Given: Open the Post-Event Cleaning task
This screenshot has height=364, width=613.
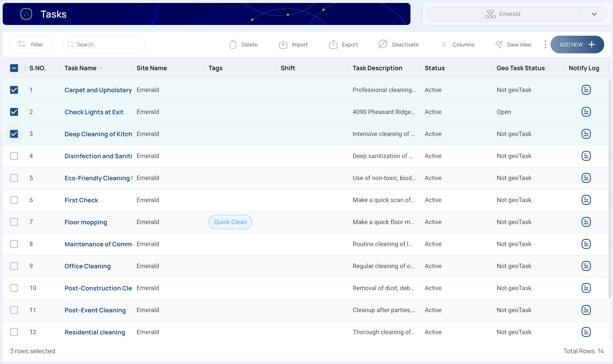Looking at the screenshot, I should pos(95,310).
